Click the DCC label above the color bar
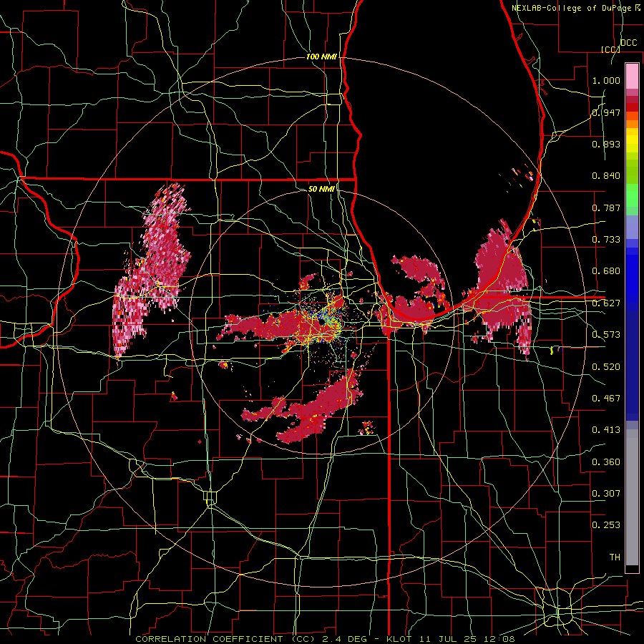 click(x=629, y=43)
